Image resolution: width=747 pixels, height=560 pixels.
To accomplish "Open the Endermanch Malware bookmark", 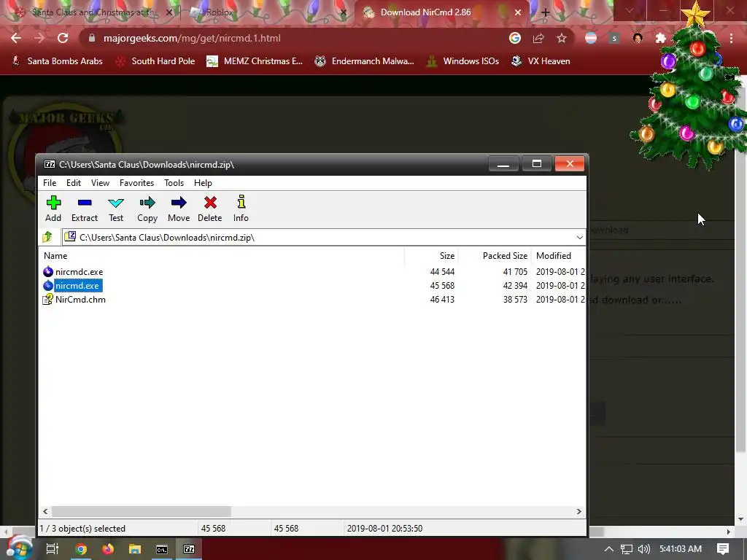I will click(364, 61).
